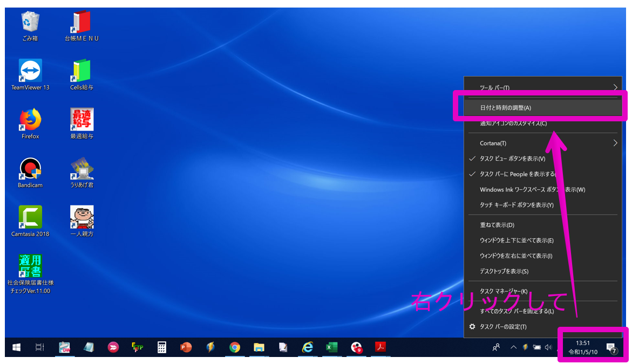632x364 pixels.
Task: Open the 台帳MENU desktop shortcut
Action: (x=81, y=26)
